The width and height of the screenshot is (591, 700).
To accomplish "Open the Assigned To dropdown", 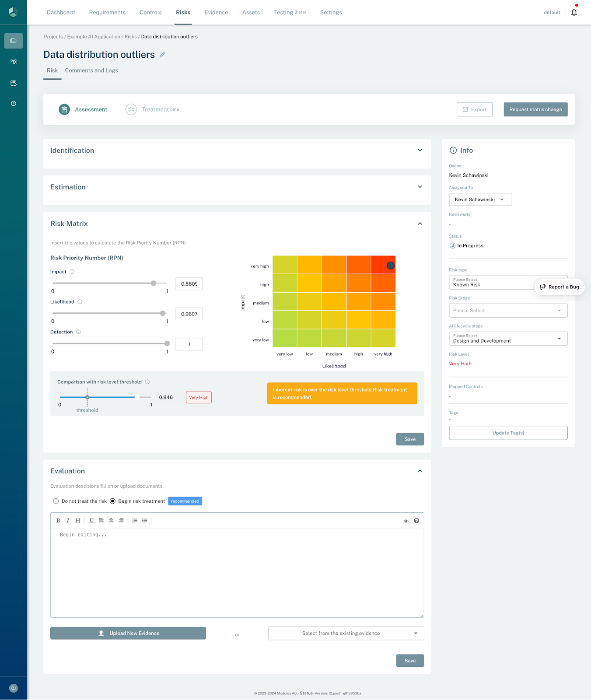I will click(x=480, y=199).
